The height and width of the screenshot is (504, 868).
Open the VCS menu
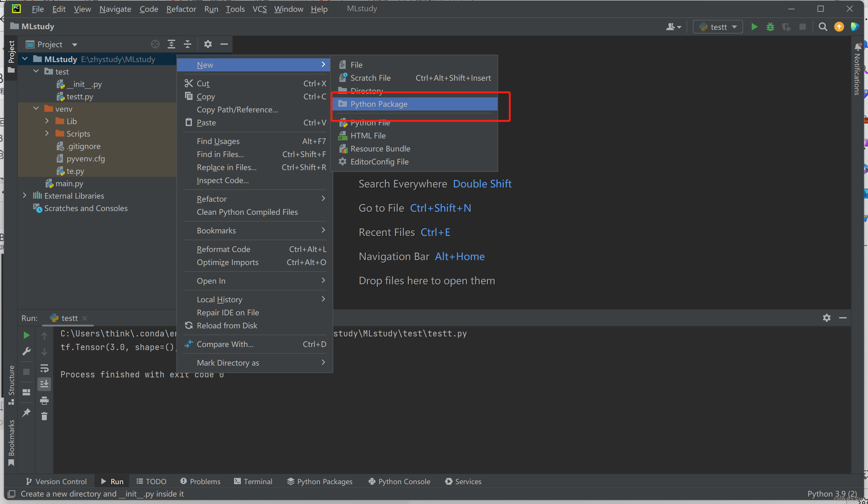click(259, 9)
